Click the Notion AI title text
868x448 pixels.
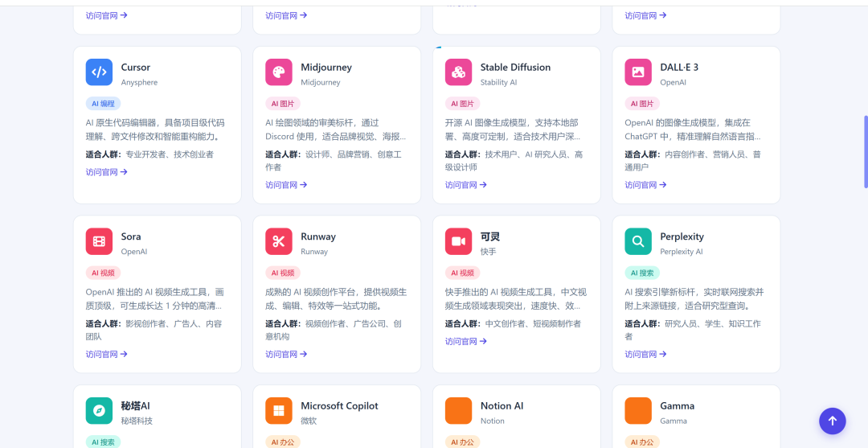[502, 406]
